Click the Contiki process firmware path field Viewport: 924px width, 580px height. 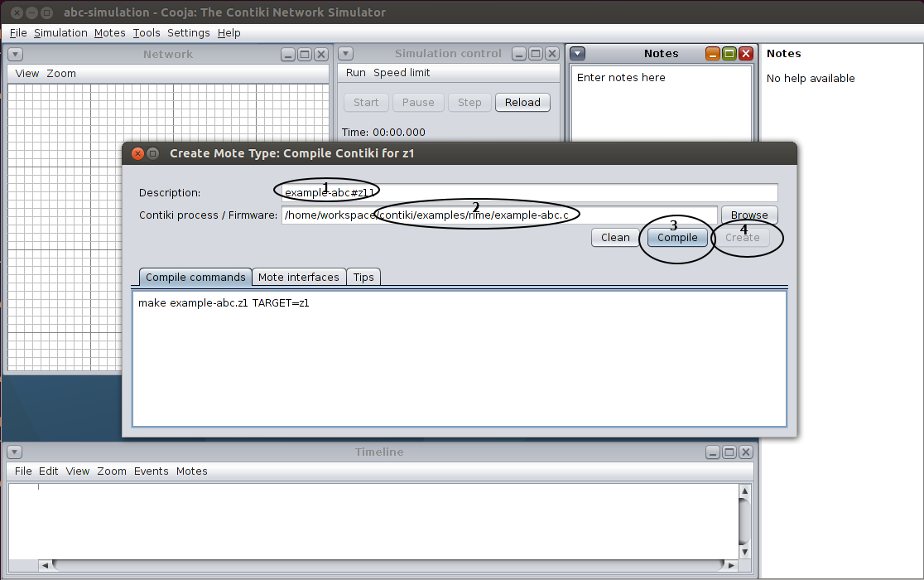[x=500, y=215]
